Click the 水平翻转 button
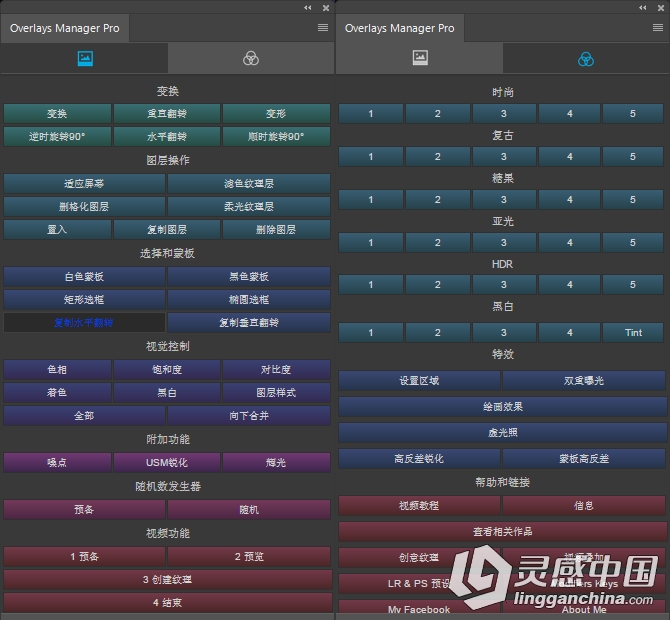Image resolution: width=670 pixels, height=620 pixels. pyautogui.click(x=167, y=137)
